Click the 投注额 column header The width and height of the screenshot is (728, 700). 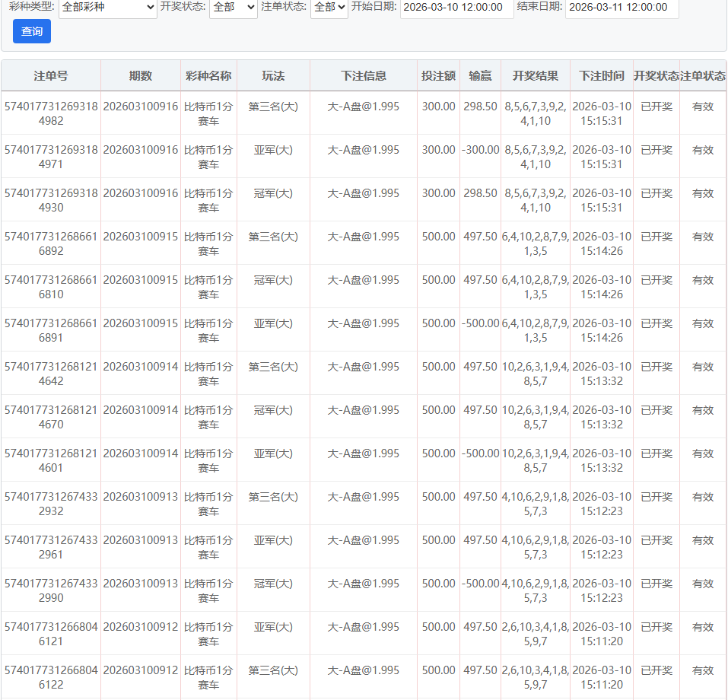[438, 76]
